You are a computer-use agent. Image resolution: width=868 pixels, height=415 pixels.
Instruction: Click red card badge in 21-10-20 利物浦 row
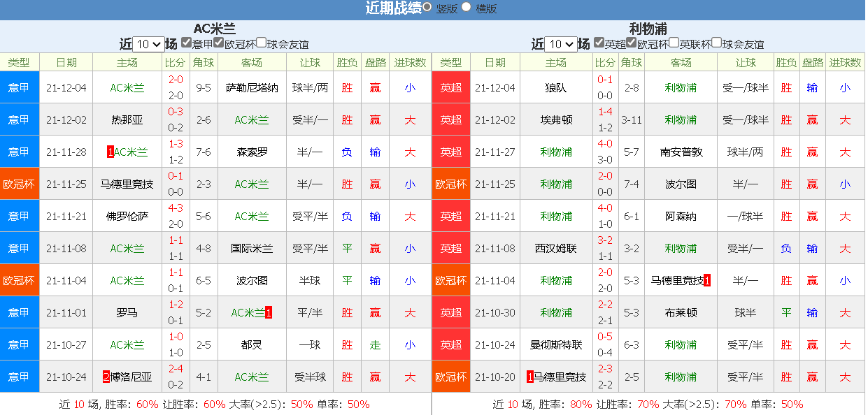tap(530, 377)
